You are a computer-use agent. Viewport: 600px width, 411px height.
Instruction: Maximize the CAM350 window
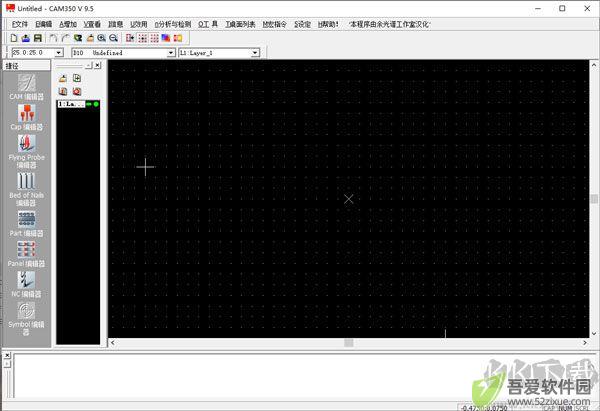(562, 8)
